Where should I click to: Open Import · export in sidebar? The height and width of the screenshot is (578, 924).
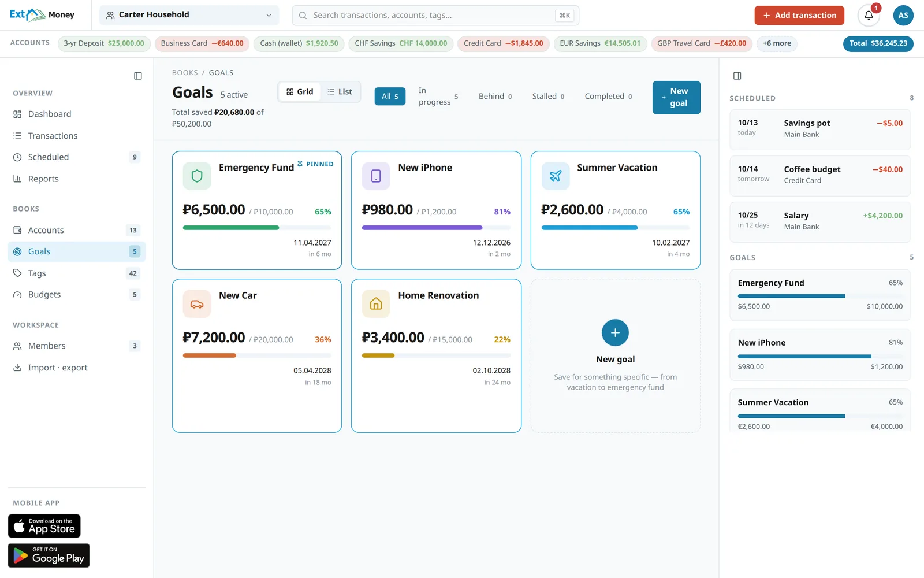tap(76, 368)
